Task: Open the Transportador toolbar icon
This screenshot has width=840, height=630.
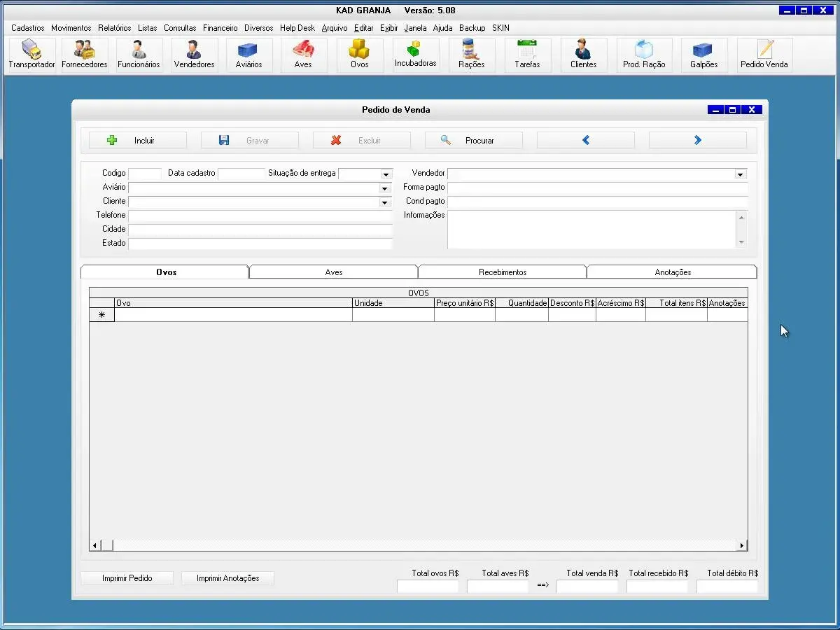Action: click(31, 55)
